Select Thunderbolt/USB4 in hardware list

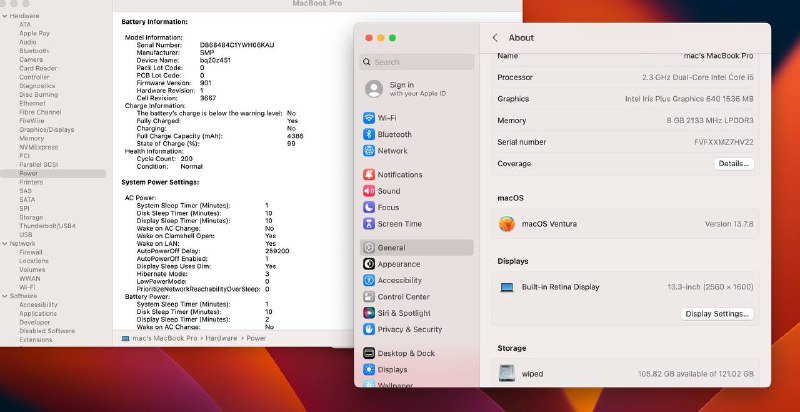tap(46, 226)
